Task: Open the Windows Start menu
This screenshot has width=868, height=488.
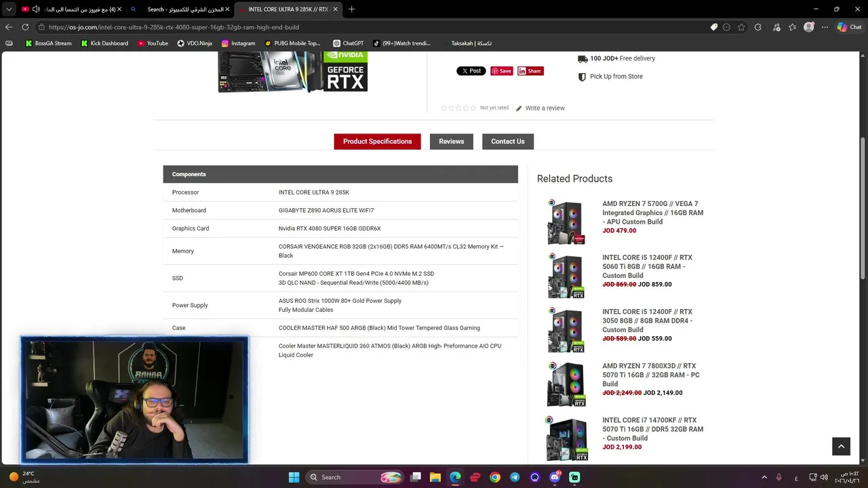Action: [x=294, y=477]
